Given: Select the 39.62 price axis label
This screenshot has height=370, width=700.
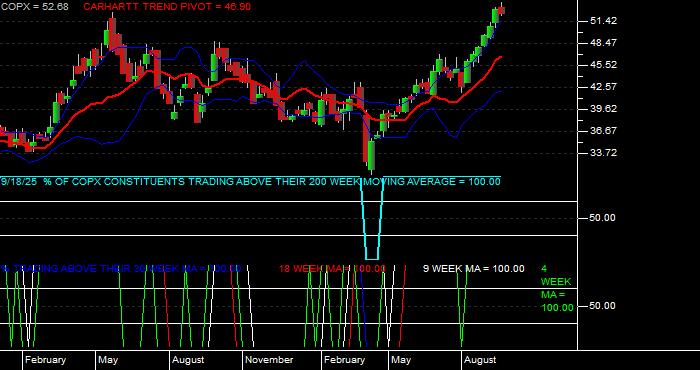Looking at the screenshot, I should [604, 108].
